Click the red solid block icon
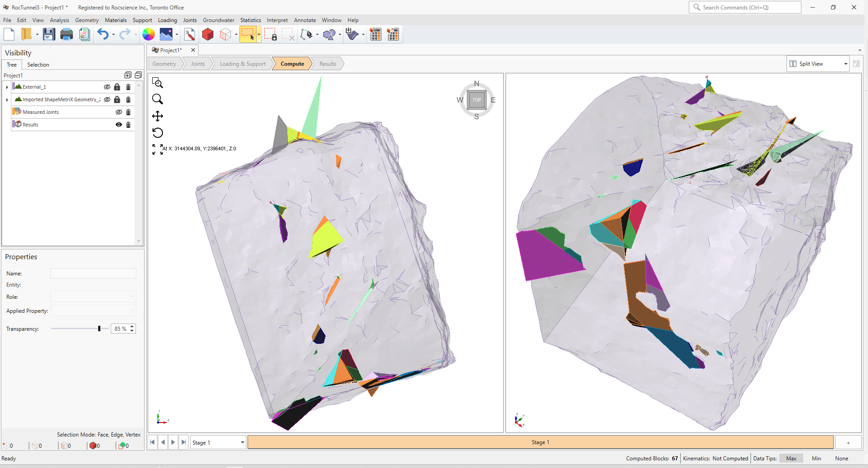The height and width of the screenshot is (468, 868). (208, 34)
